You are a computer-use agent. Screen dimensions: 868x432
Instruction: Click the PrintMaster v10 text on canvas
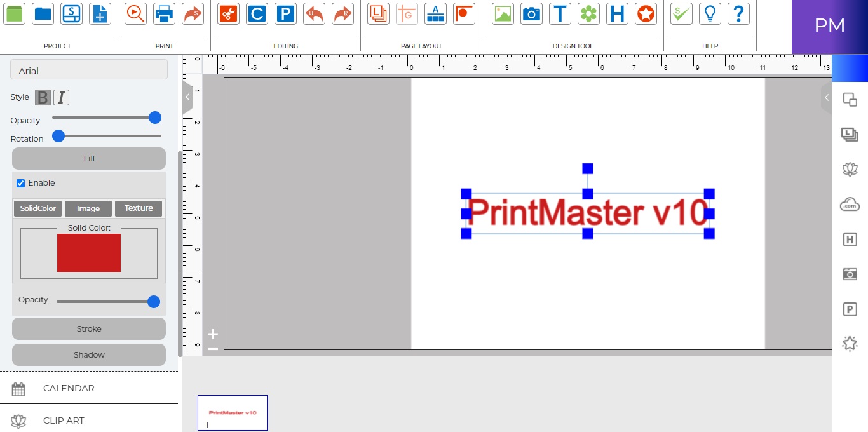[x=588, y=213]
